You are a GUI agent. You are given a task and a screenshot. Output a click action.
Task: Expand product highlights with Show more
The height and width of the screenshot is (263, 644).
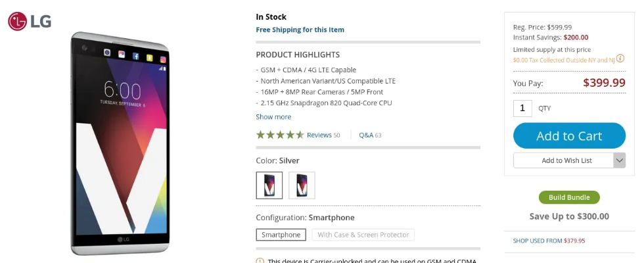click(273, 117)
